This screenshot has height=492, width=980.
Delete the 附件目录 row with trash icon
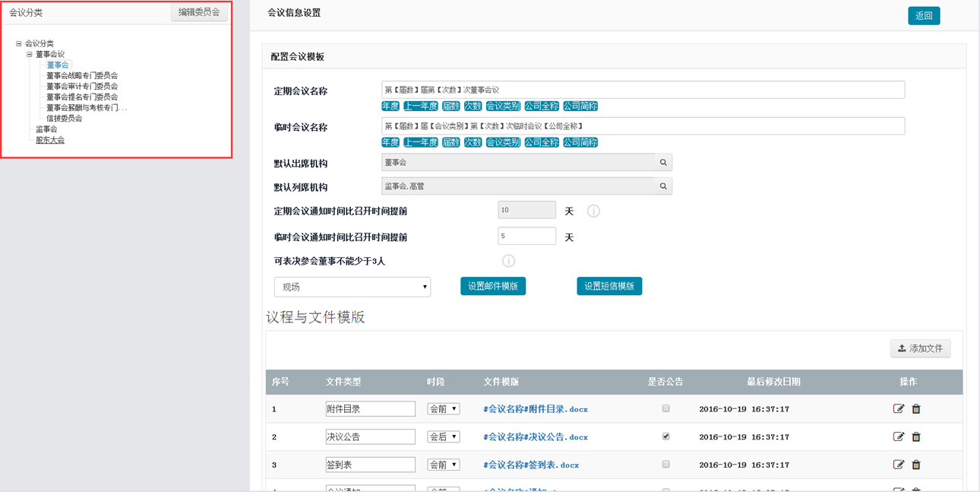(916, 409)
